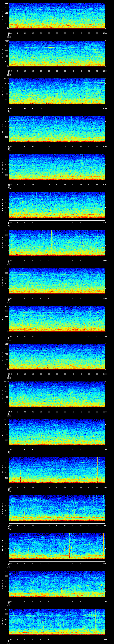Select the spectrogram panel starting at 19:15:00
Viewport: 114px width, 644px height.
coord(57,54)
